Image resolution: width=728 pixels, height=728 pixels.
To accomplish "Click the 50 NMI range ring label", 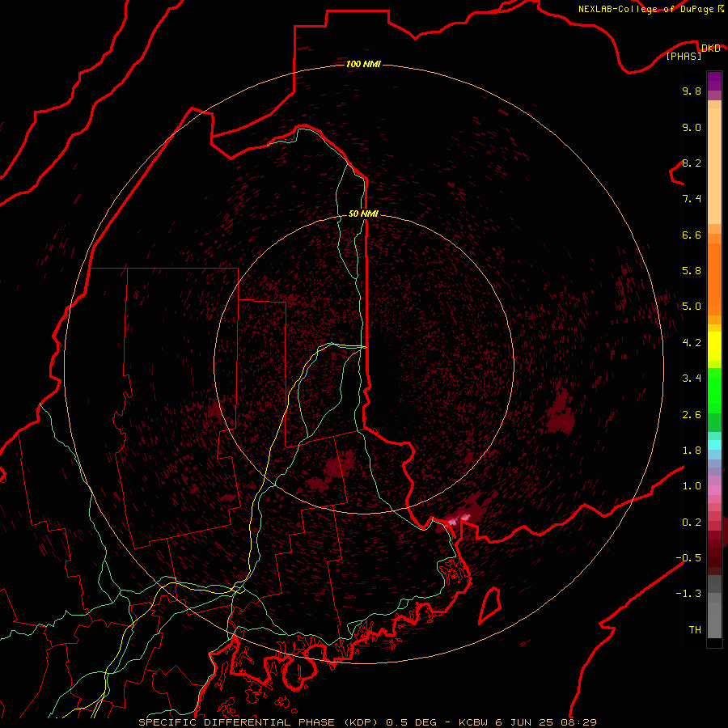I will [363, 214].
